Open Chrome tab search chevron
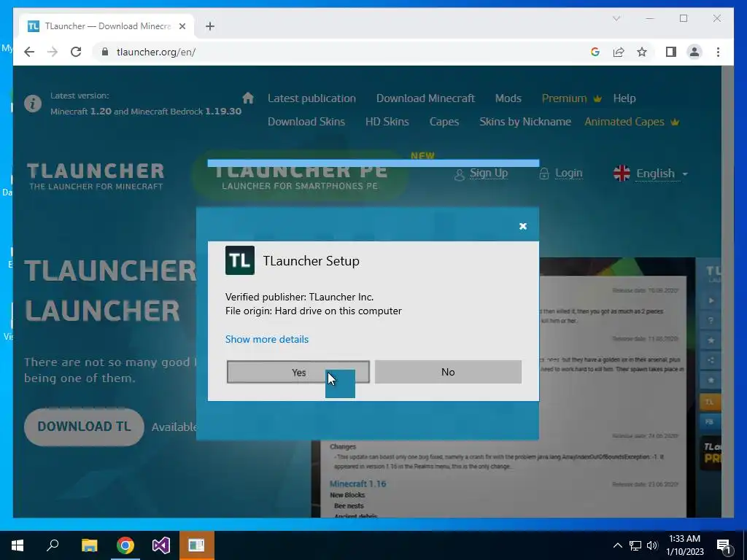Image resolution: width=747 pixels, height=560 pixels. point(616,18)
